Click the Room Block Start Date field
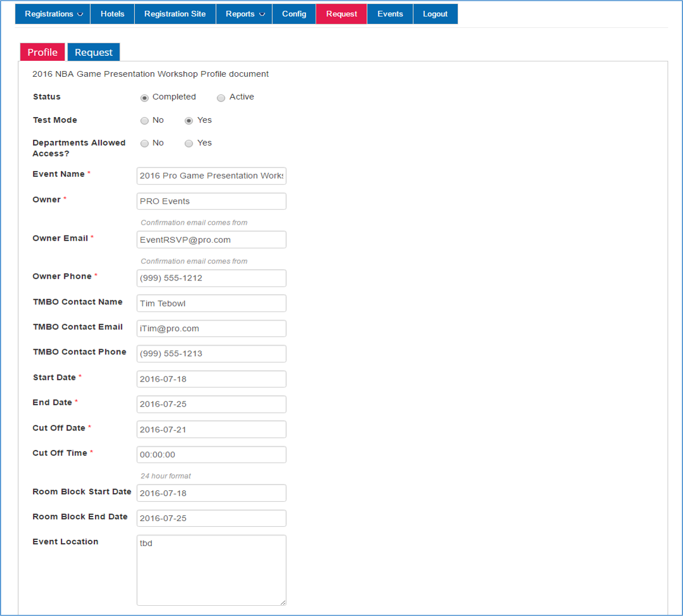Image resolution: width=683 pixels, height=616 pixels. point(212,493)
